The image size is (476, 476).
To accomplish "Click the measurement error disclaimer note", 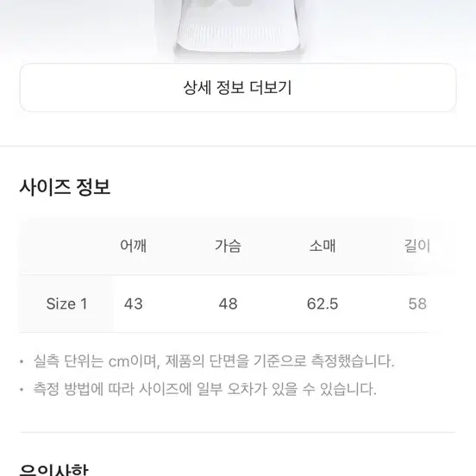I will point(205,389).
